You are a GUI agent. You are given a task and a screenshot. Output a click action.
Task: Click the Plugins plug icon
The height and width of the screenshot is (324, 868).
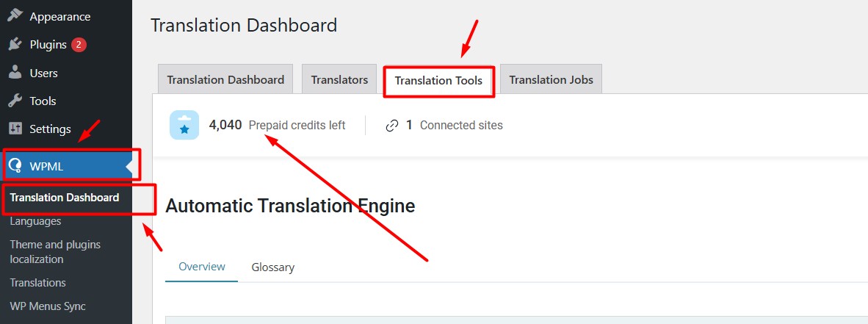(15, 45)
